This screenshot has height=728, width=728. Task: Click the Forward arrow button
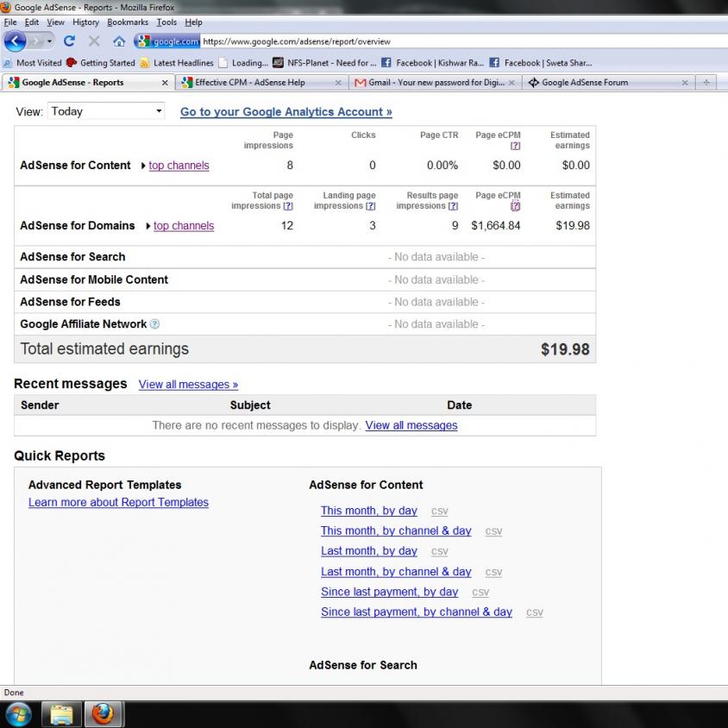click(35, 41)
